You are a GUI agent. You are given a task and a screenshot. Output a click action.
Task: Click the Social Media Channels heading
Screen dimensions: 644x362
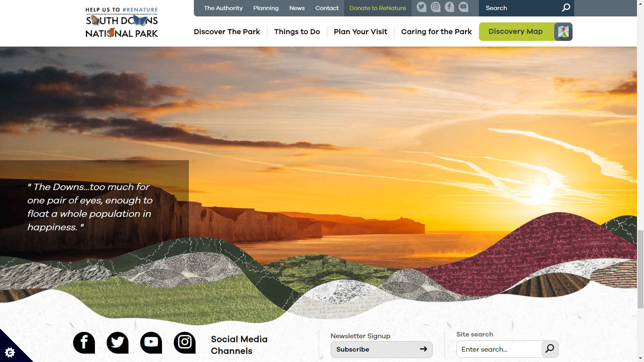pos(239,345)
